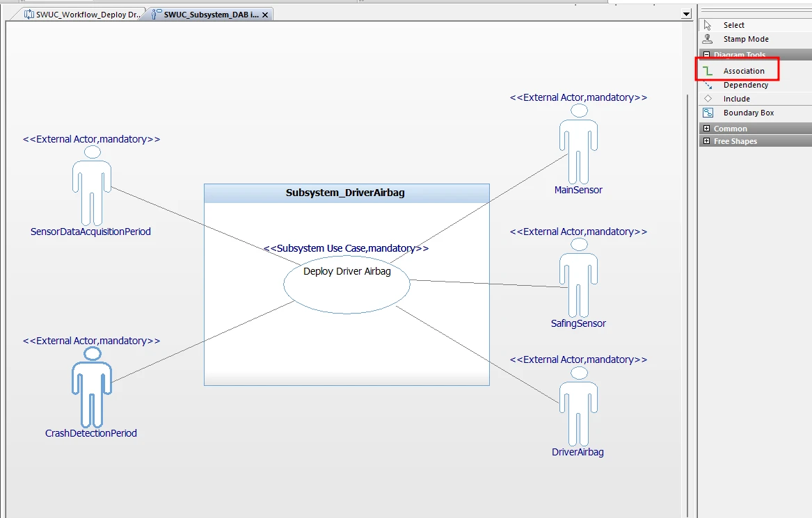Click the Select arrow tool icon
The width and height of the screenshot is (812, 518).
click(x=708, y=25)
